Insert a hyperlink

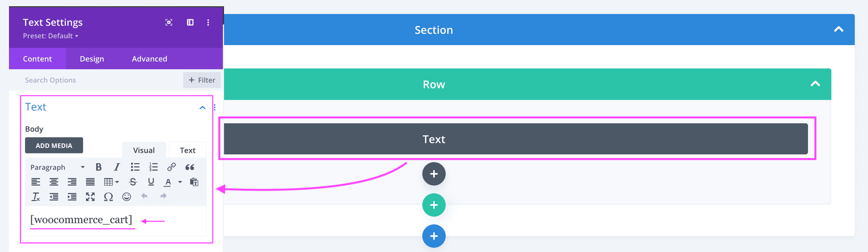click(171, 167)
